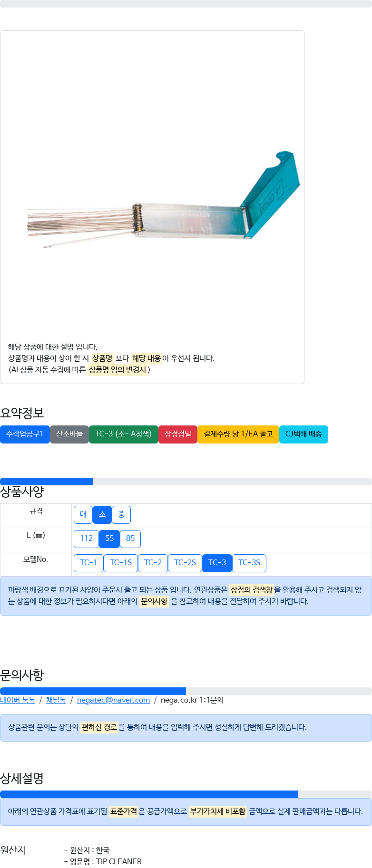Viewport: 372px width, 868px height.
Task: Click the 산소바늘 gray tag
Action: 69,434
